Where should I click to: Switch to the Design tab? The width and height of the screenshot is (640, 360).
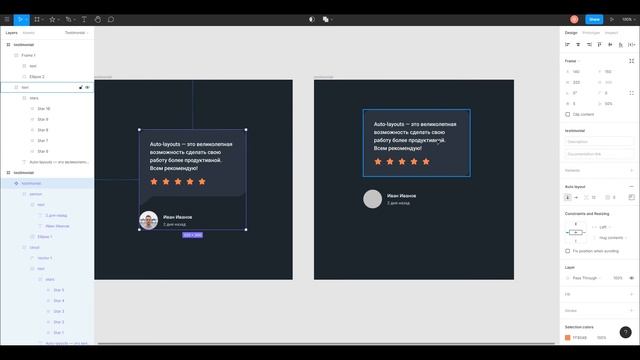571,33
